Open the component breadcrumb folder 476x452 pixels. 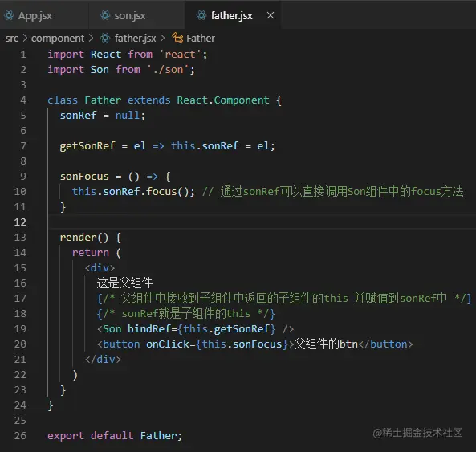coord(58,39)
